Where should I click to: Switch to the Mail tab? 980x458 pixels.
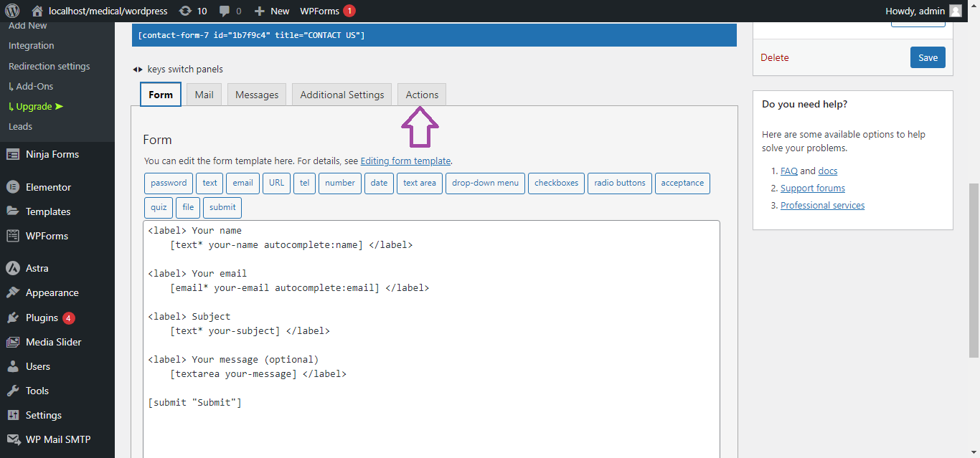204,95
